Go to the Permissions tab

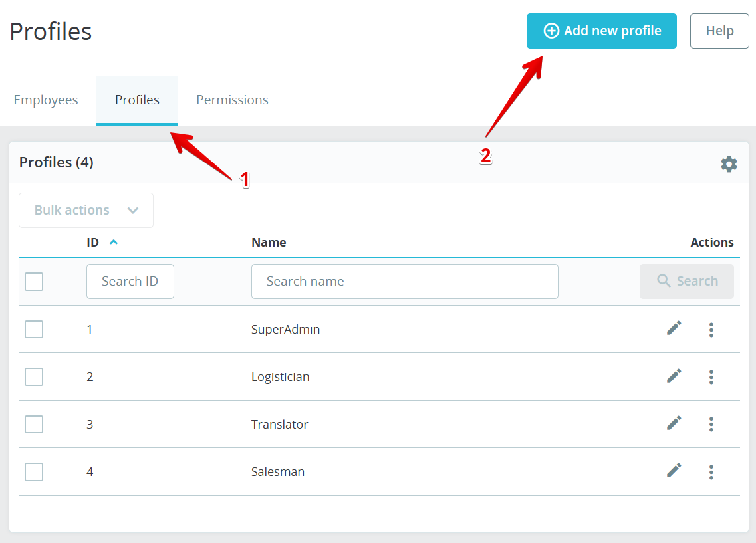[x=232, y=100]
